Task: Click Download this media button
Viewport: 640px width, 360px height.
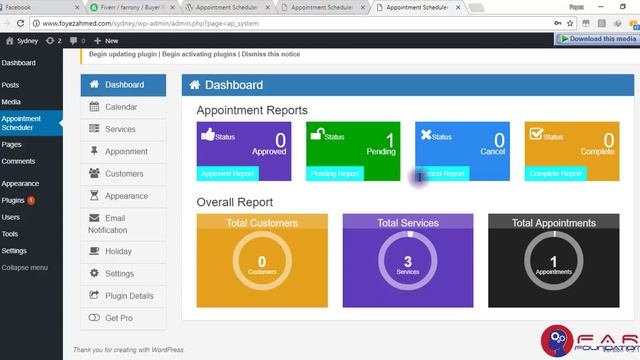Action: click(598, 39)
